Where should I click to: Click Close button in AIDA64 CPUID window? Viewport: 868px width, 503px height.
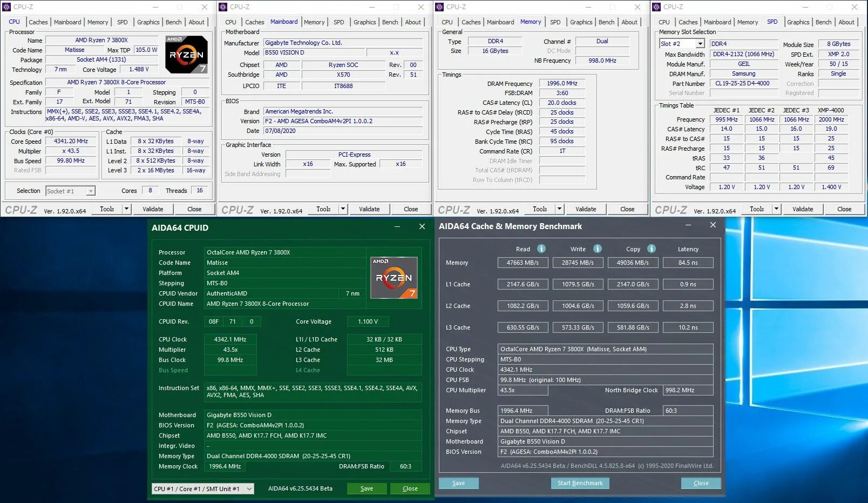410,488
